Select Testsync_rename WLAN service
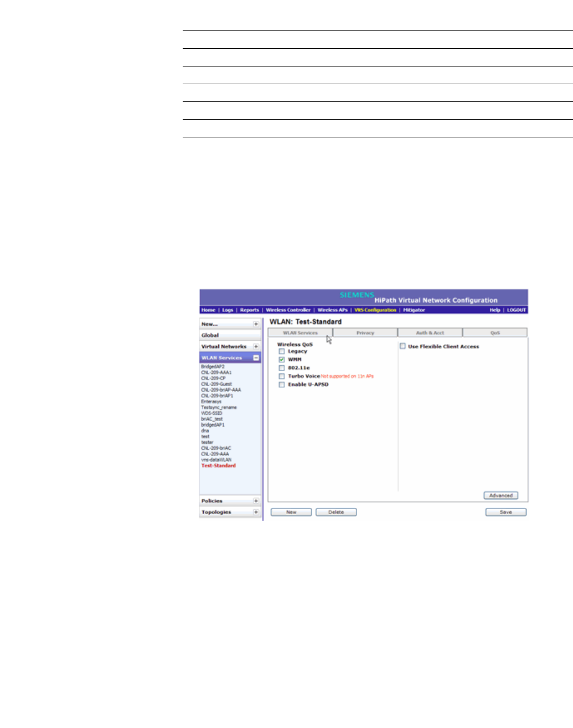 (219, 407)
